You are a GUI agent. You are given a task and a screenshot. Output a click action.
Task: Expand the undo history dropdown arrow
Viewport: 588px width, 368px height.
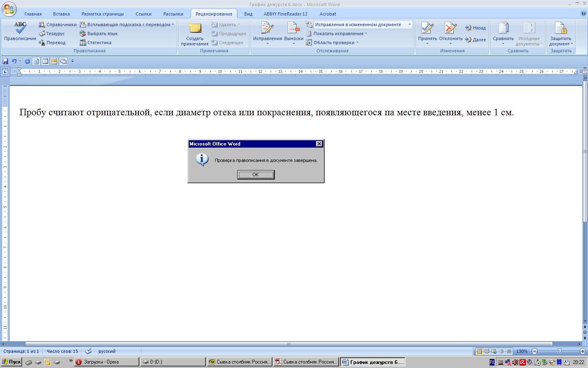pyautogui.click(x=20, y=61)
